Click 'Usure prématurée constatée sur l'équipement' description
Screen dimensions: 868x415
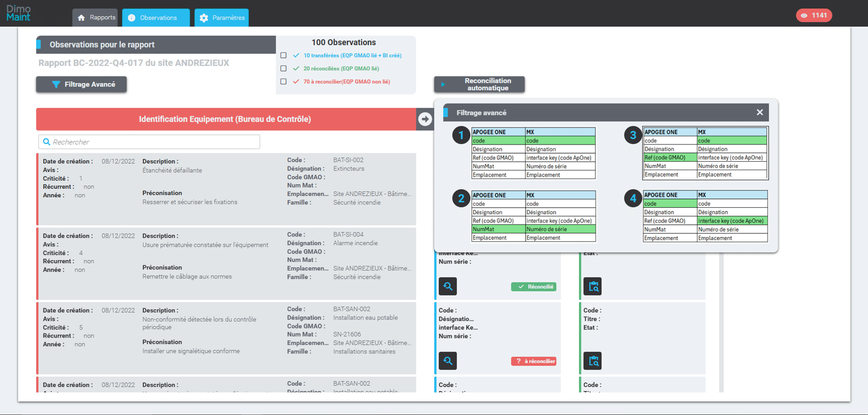click(206, 245)
